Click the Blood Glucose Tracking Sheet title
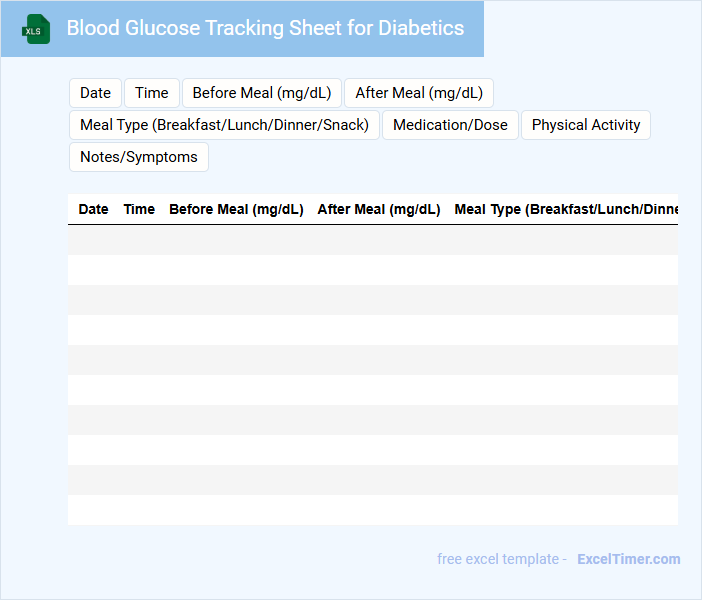Image resolution: width=702 pixels, height=600 pixels. tap(265, 28)
